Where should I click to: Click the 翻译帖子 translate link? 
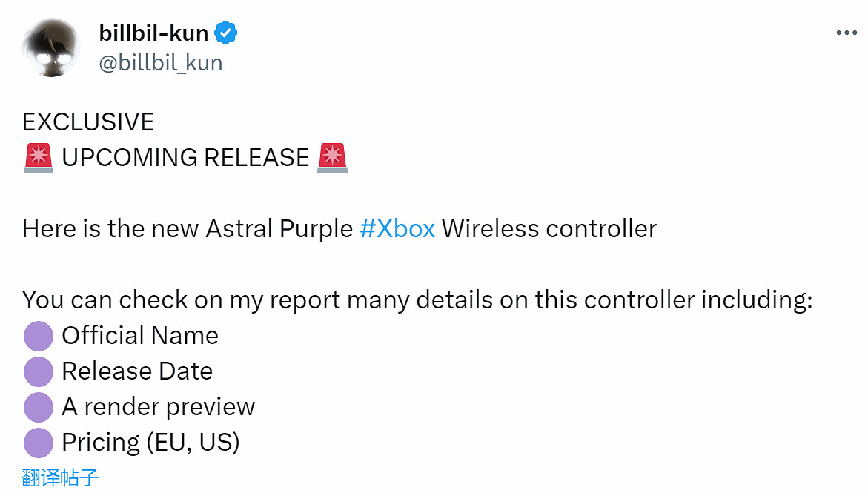pos(59,479)
